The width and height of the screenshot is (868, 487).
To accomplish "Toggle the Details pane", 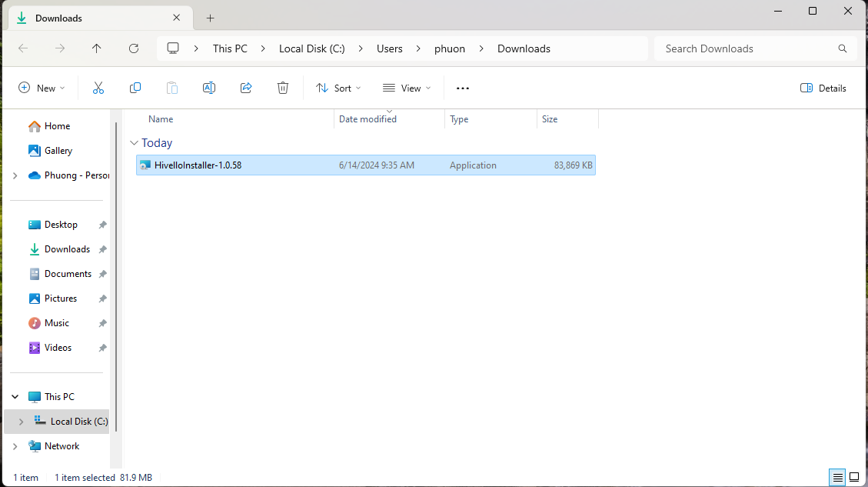I will click(x=823, y=88).
